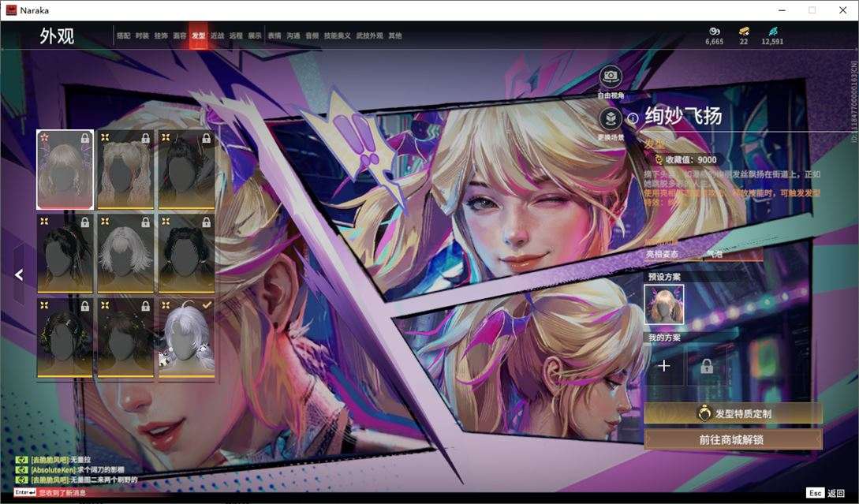Select the locked dark short hairstyle, bottom row
This screenshot has height=504, width=859.
(125, 338)
